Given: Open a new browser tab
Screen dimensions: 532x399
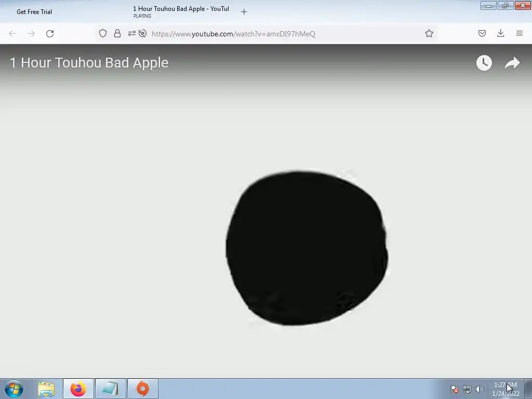Looking at the screenshot, I should (x=244, y=12).
